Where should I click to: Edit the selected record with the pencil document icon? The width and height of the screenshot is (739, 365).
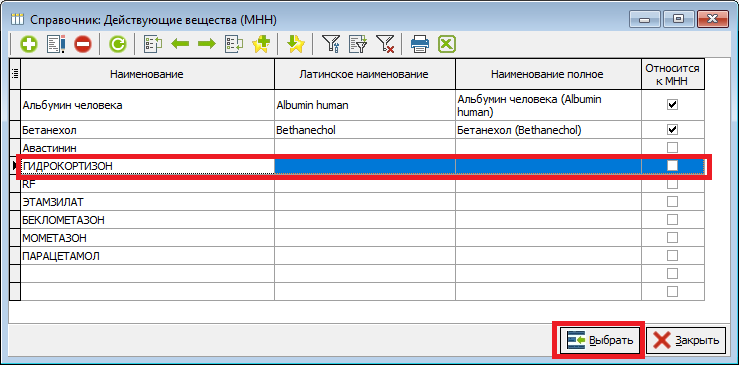click(56, 45)
